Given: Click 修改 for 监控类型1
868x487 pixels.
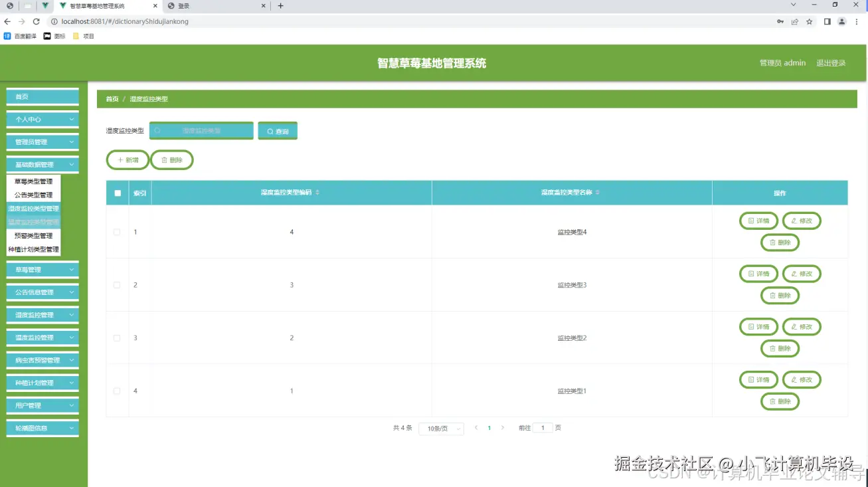Looking at the screenshot, I should tap(802, 380).
